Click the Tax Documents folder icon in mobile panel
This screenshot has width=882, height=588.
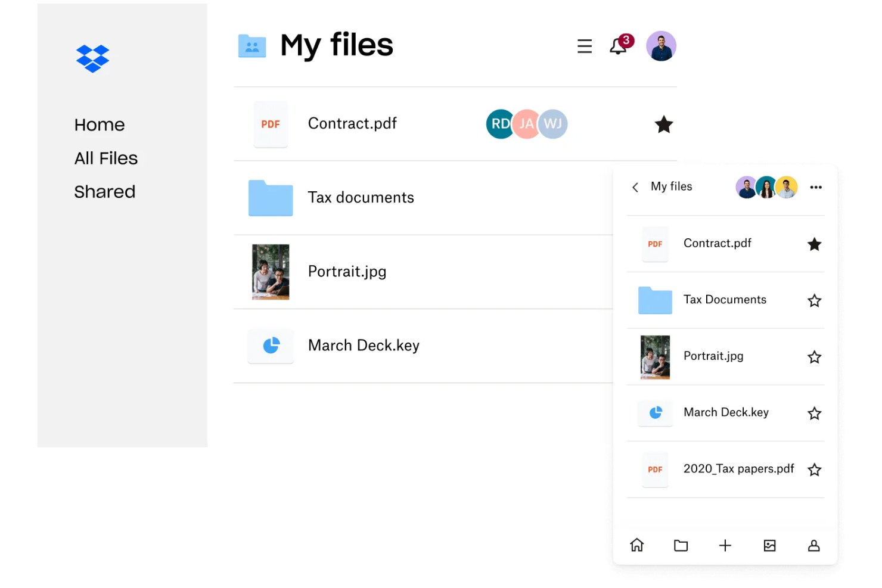tap(655, 300)
